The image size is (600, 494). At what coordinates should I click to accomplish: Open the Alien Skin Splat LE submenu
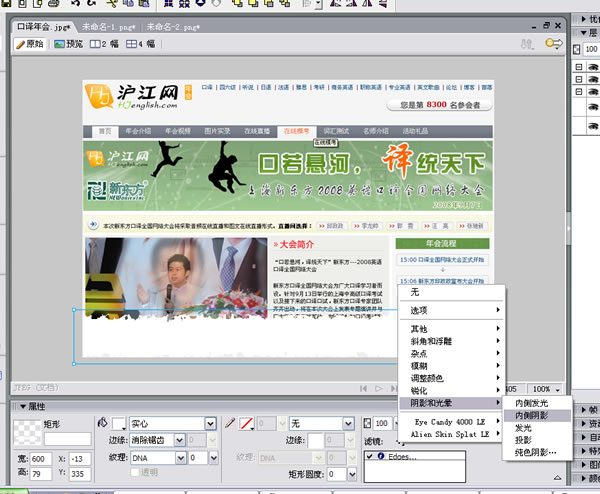[451, 434]
